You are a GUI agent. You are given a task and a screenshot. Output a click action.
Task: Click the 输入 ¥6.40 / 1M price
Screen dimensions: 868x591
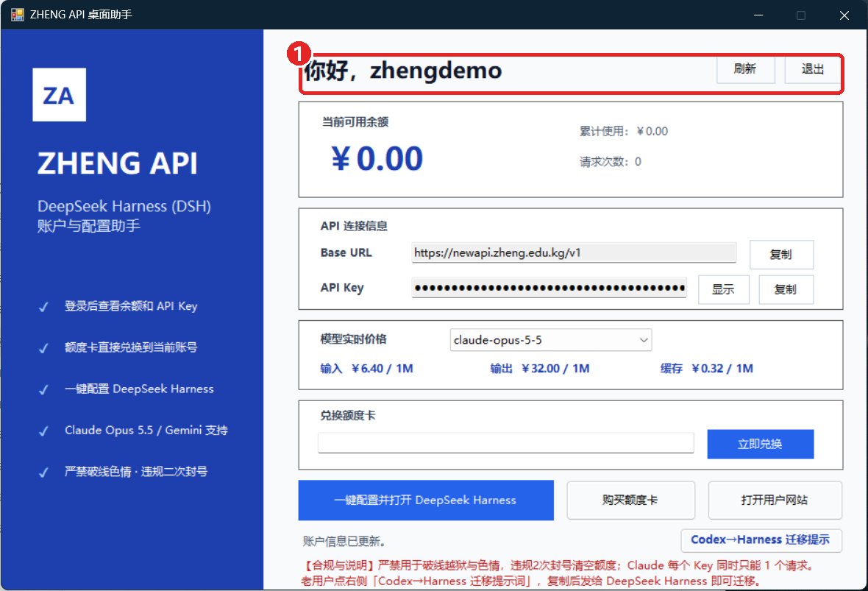[366, 369]
